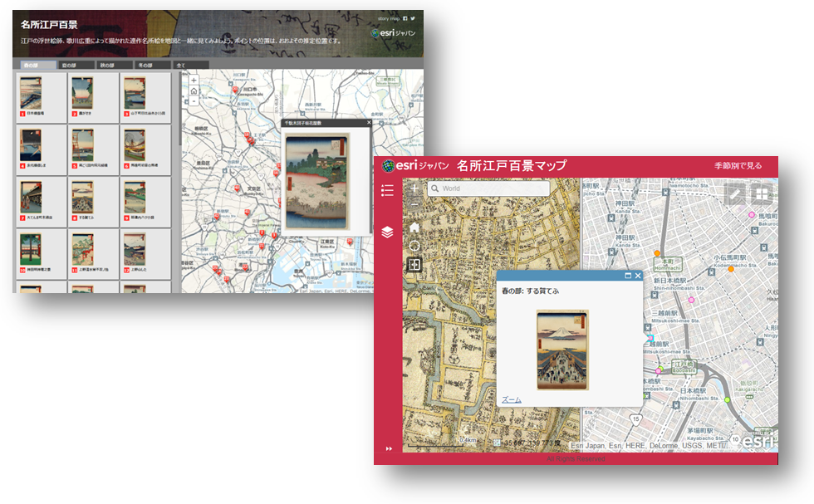Open the legend list icon in red sidebar
Image resolution: width=814 pixels, height=504 pixels.
click(x=387, y=191)
